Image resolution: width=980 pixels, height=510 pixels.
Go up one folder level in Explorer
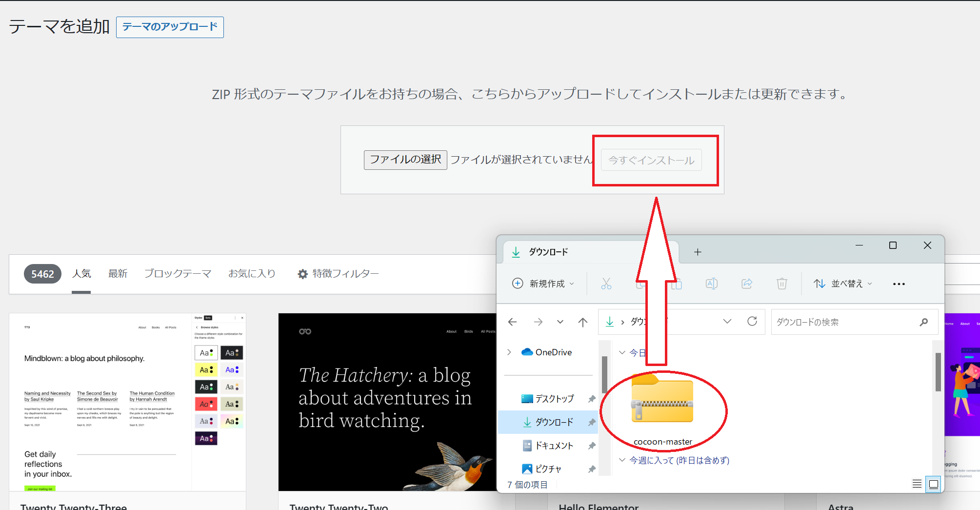point(582,322)
